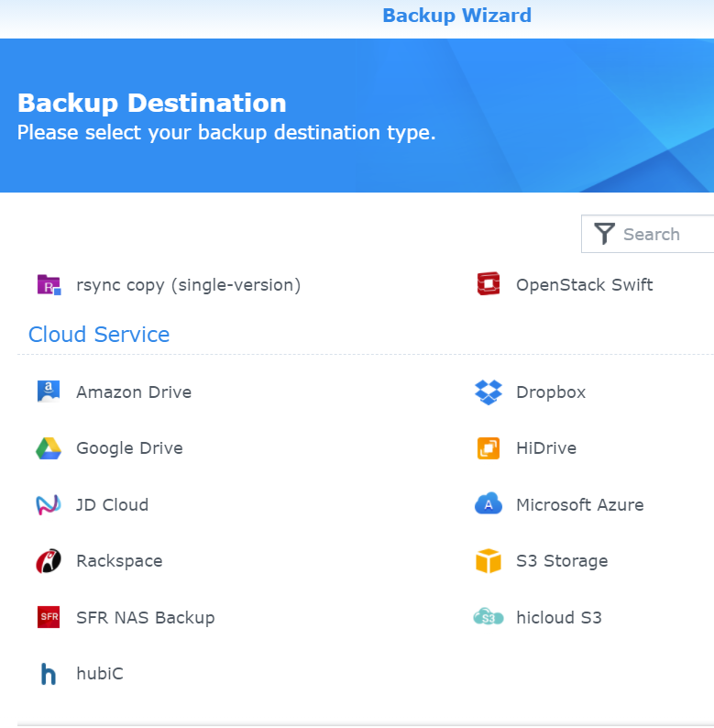Click the Cloud Service section heading
The height and width of the screenshot is (728, 714).
99,335
